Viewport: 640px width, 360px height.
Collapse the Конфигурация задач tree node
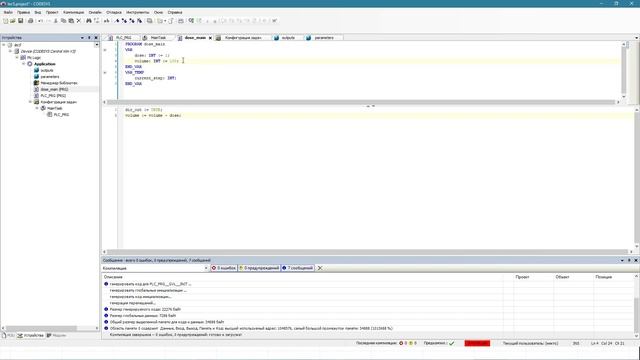point(30,102)
